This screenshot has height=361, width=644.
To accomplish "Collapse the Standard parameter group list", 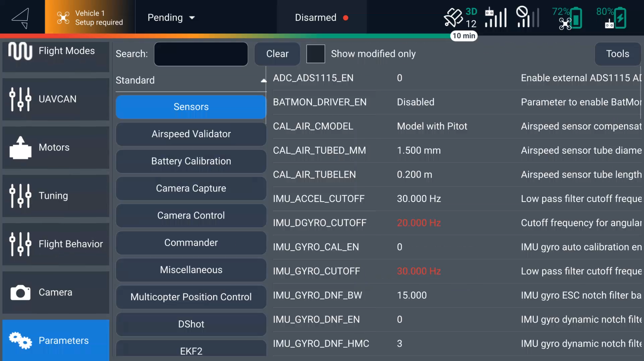I will click(263, 81).
